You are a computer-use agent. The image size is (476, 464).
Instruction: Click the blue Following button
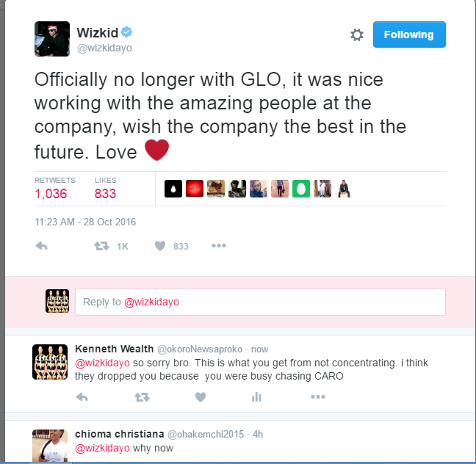click(409, 35)
